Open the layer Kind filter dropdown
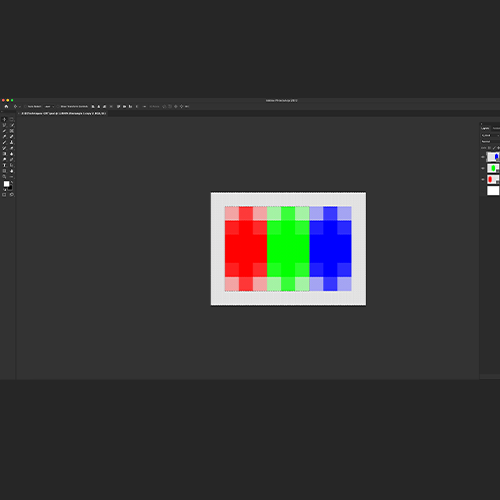Viewport: 500px width, 500px height. 490,135
